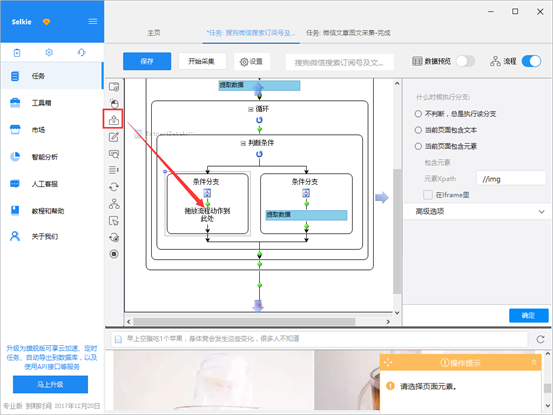Choose the 当前页面包含文本 radio option
The height and width of the screenshot is (415, 553).
click(x=418, y=130)
